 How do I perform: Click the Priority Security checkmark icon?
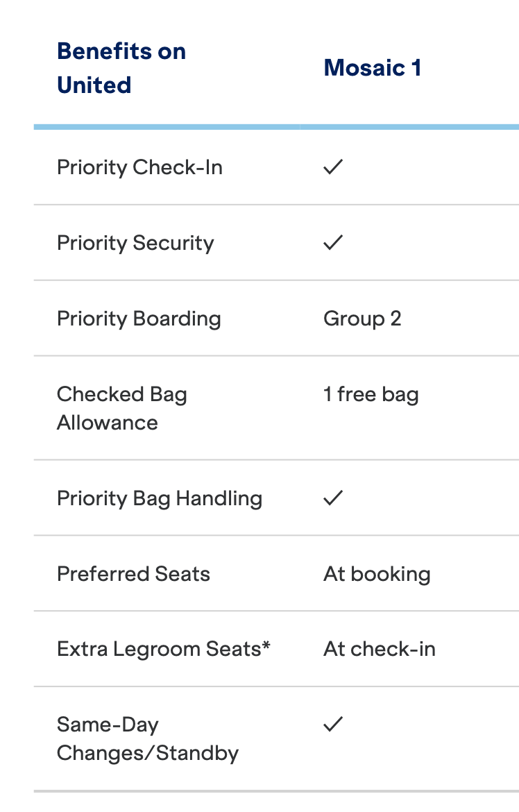pos(333,242)
